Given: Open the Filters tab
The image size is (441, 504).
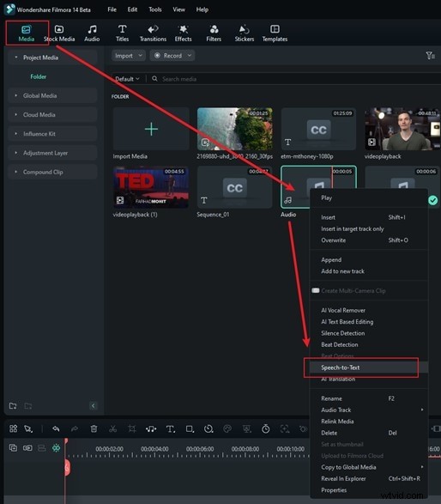Looking at the screenshot, I should click(x=214, y=33).
